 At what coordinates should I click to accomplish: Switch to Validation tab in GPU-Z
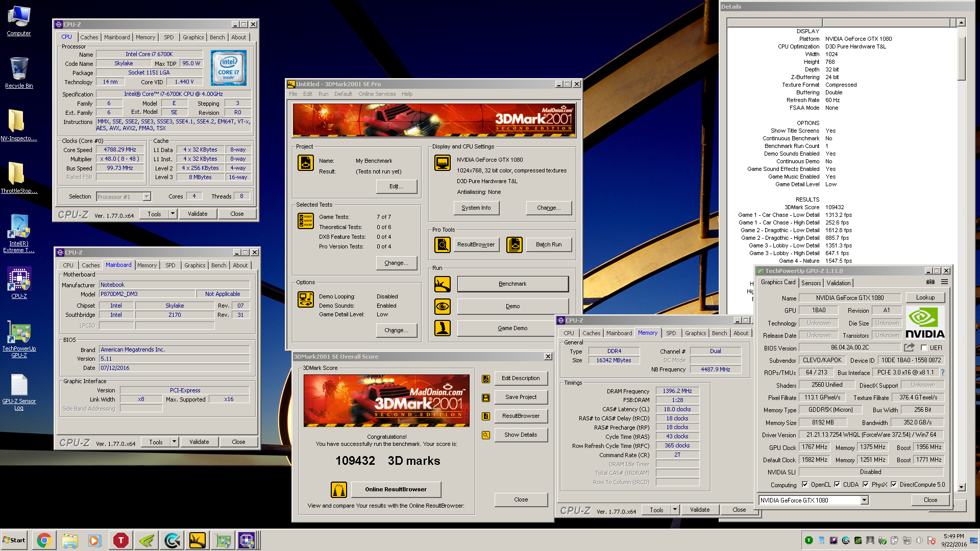(839, 283)
